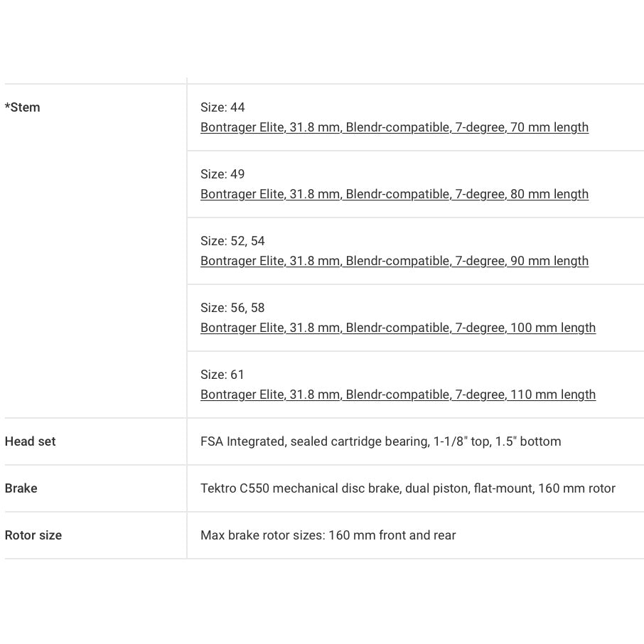
Task: Click the Rotor size row label
Action: pyautogui.click(x=33, y=535)
